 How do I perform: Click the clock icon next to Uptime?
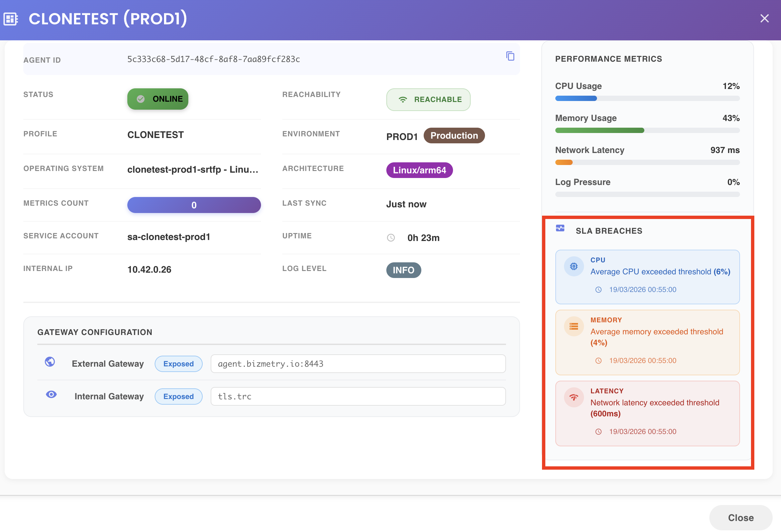click(391, 238)
